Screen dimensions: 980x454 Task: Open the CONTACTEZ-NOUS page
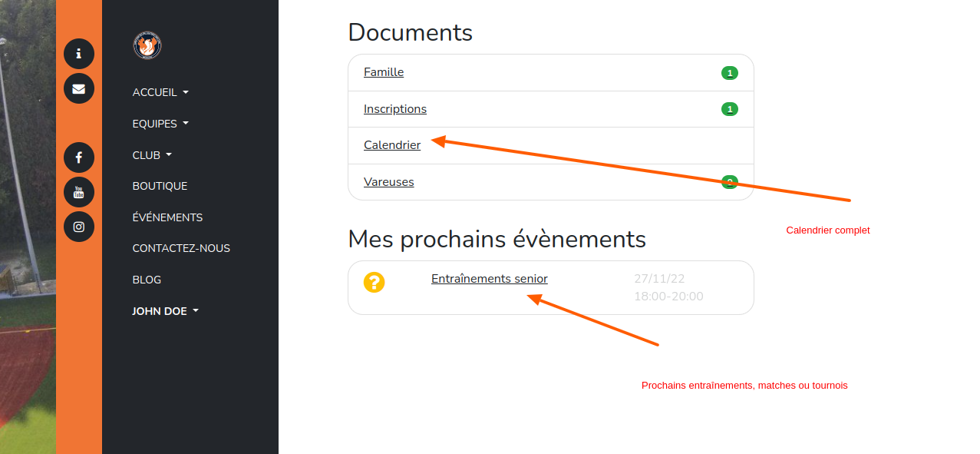point(181,248)
